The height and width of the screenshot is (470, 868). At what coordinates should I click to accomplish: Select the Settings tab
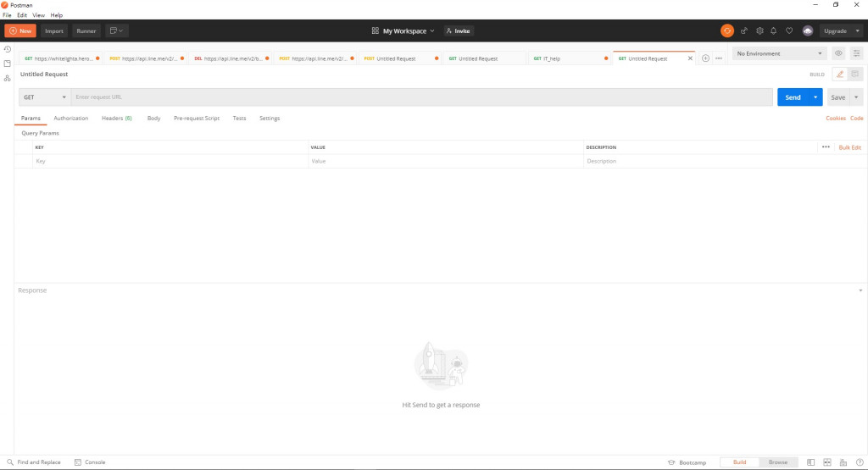coord(270,119)
